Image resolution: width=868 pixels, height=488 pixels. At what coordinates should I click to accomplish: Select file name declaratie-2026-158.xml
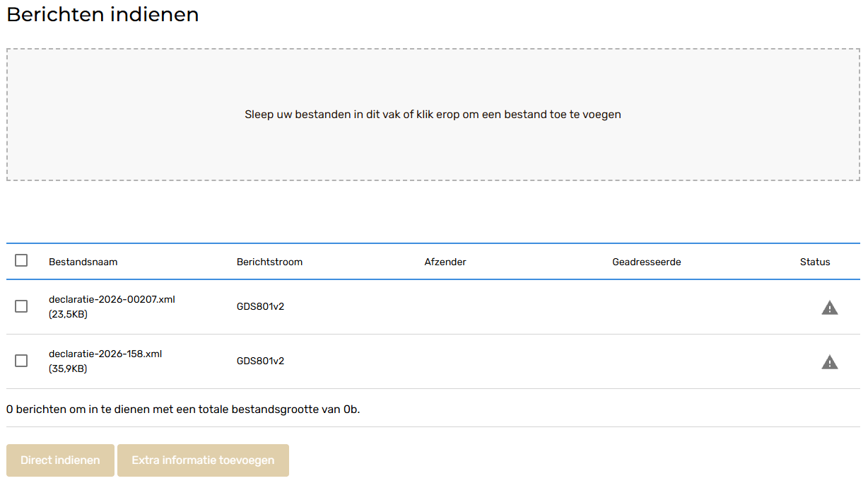(x=105, y=354)
